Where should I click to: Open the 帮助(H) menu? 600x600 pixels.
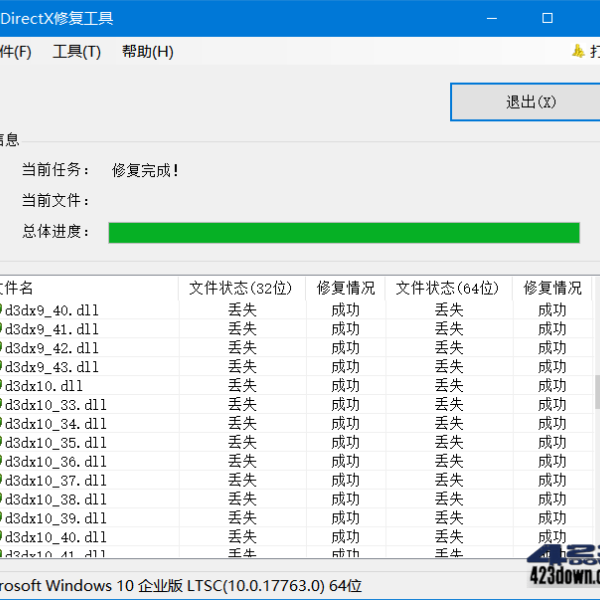click(148, 52)
